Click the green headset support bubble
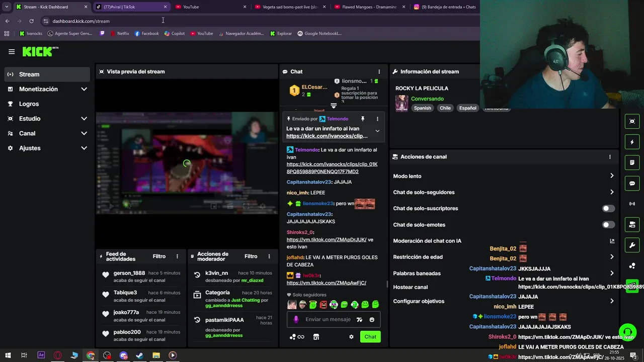The image size is (644, 362). point(627,332)
